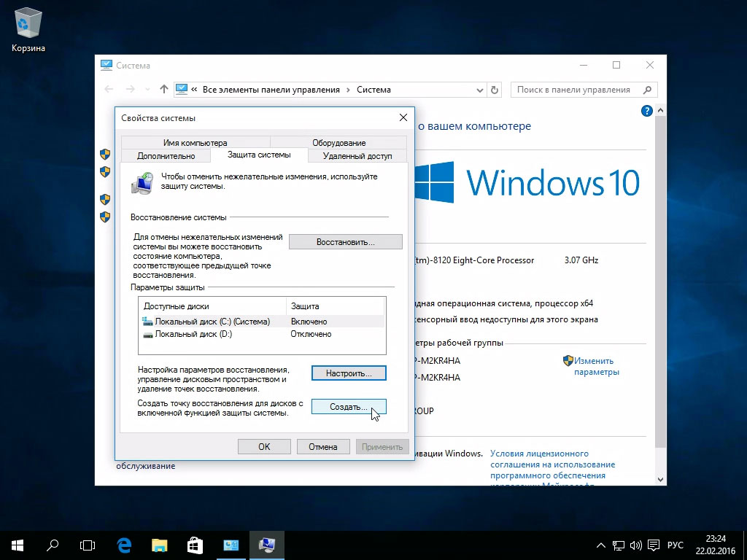747x560 pixels.
Task: Click the обслуживание link in left pane
Action: [x=146, y=466]
